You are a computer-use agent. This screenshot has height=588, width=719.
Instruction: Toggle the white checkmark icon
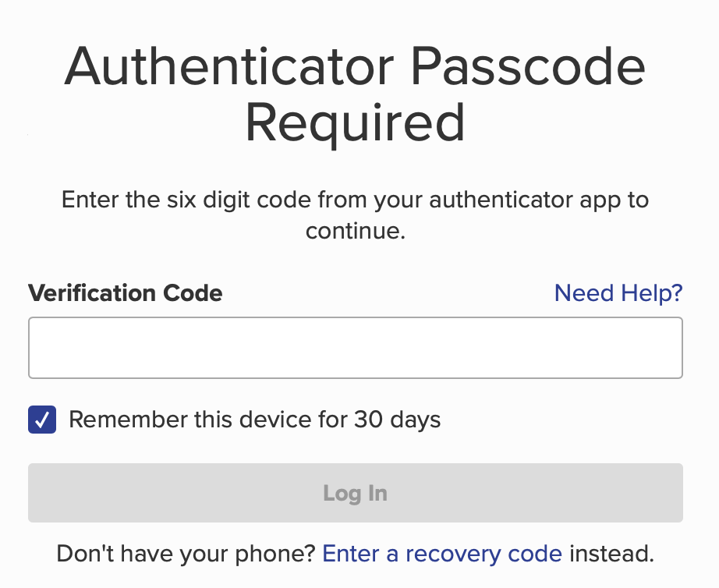42,420
